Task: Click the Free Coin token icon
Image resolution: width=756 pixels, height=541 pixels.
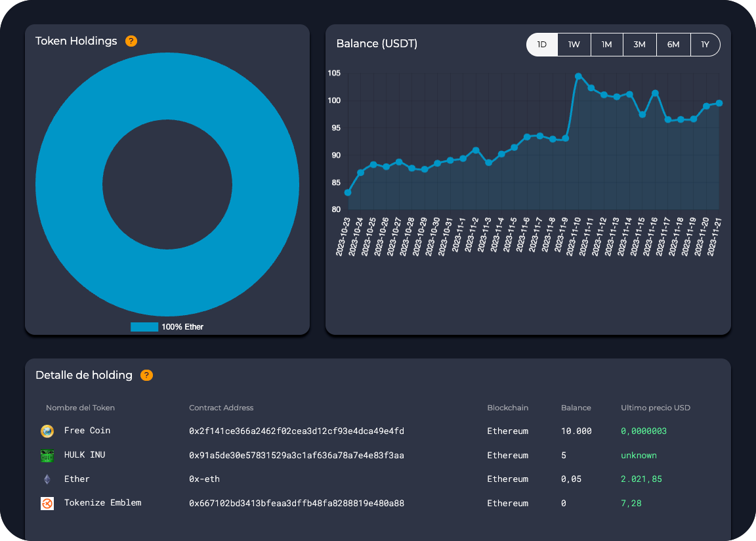Action: [46, 431]
